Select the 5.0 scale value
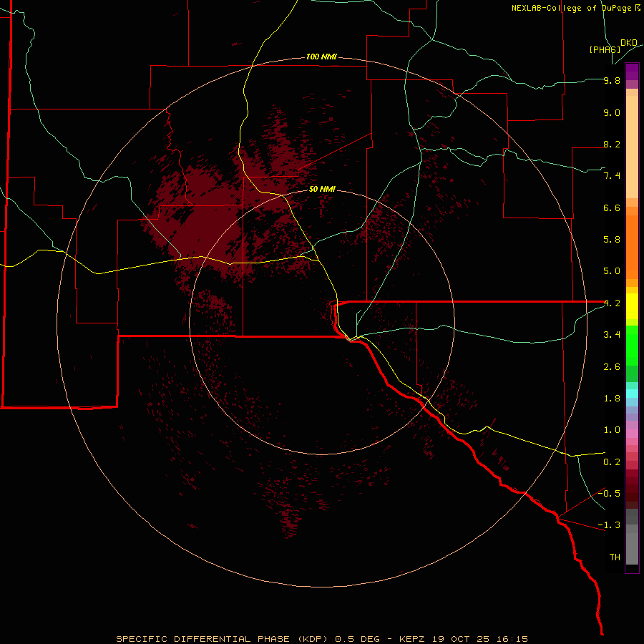Screen dimensions: 644x644 click(x=612, y=271)
